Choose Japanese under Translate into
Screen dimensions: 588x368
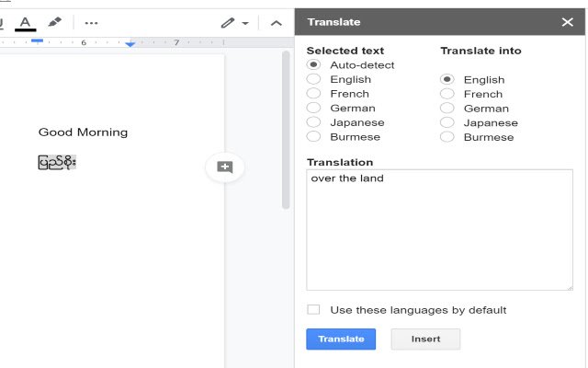[447, 122]
